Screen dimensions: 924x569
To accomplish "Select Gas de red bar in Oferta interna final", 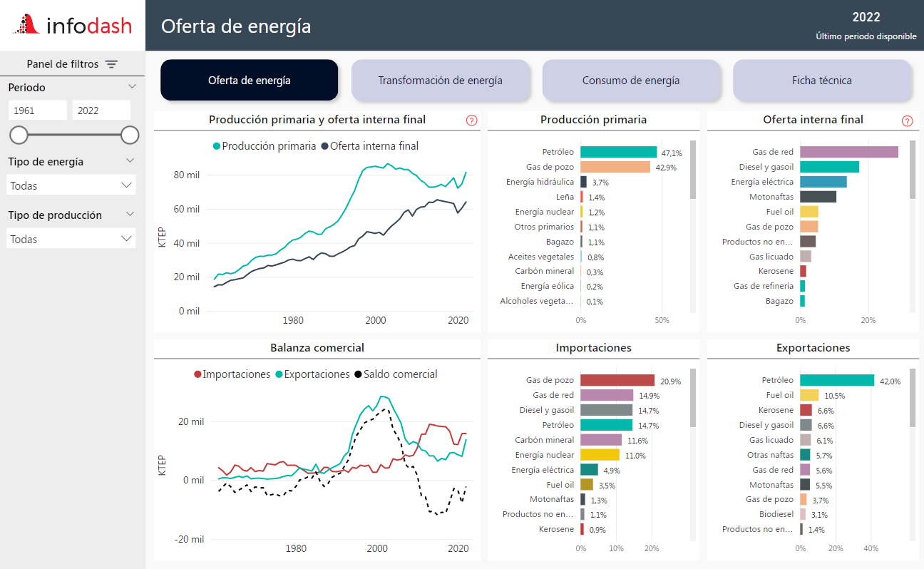I will pyautogui.click(x=849, y=152).
